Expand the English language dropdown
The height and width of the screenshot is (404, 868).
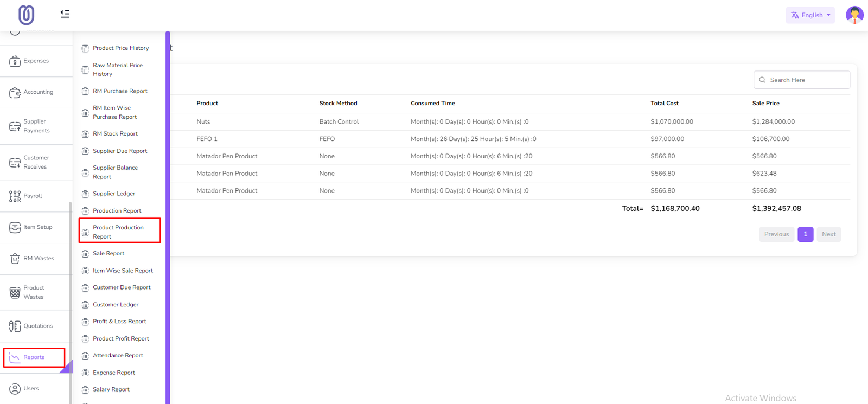pos(810,15)
